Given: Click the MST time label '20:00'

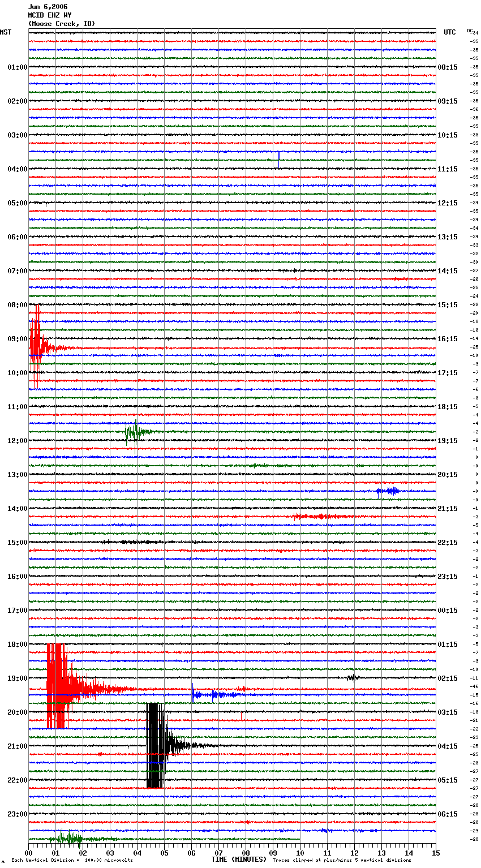Looking at the screenshot, I should [x=18, y=712].
